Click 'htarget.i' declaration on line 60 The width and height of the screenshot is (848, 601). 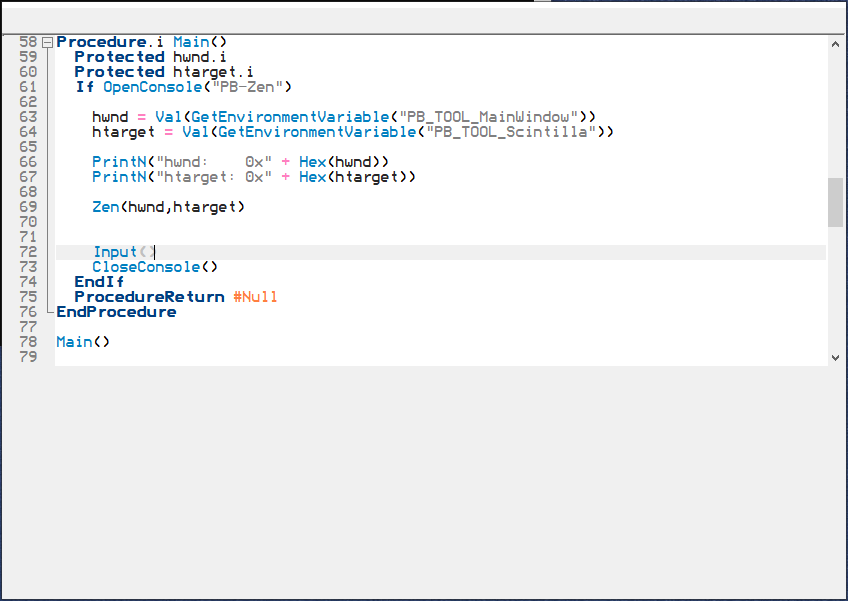pyautogui.click(x=213, y=72)
